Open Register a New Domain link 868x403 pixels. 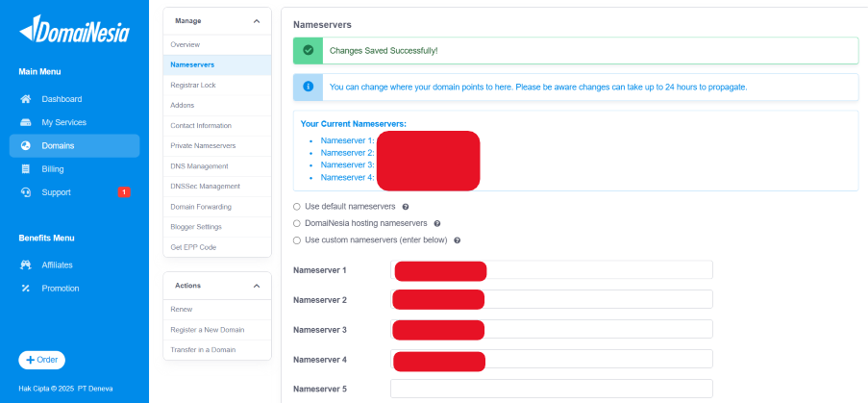point(207,329)
